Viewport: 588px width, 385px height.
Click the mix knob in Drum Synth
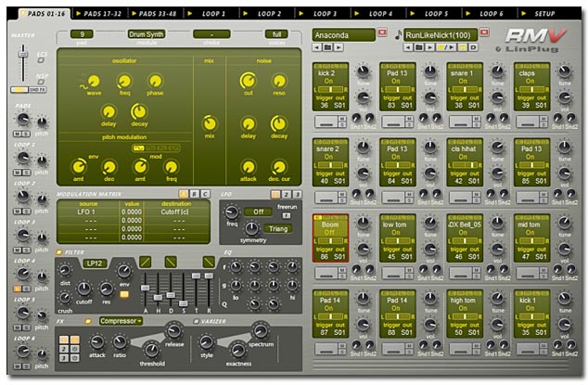(x=210, y=123)
